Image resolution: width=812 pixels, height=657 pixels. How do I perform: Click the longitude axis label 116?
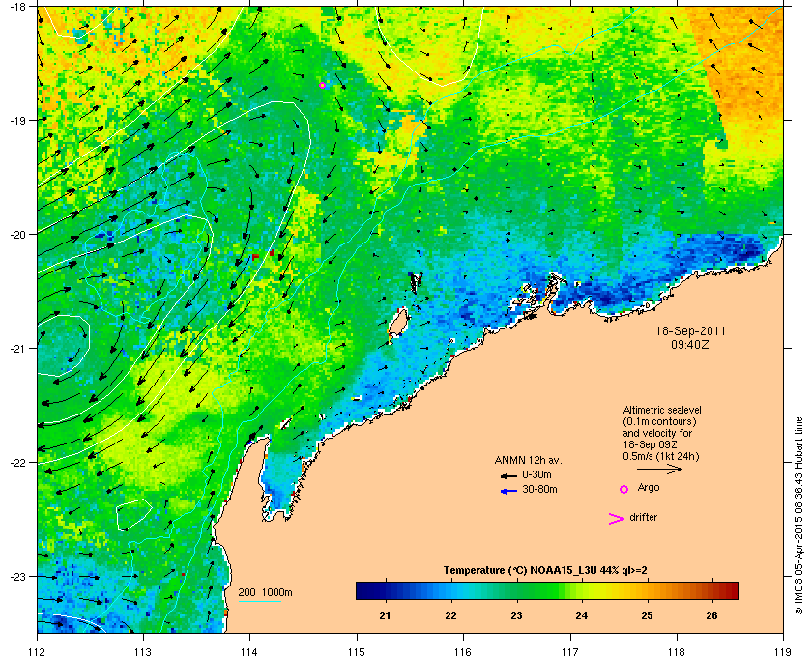coord(462,651)
